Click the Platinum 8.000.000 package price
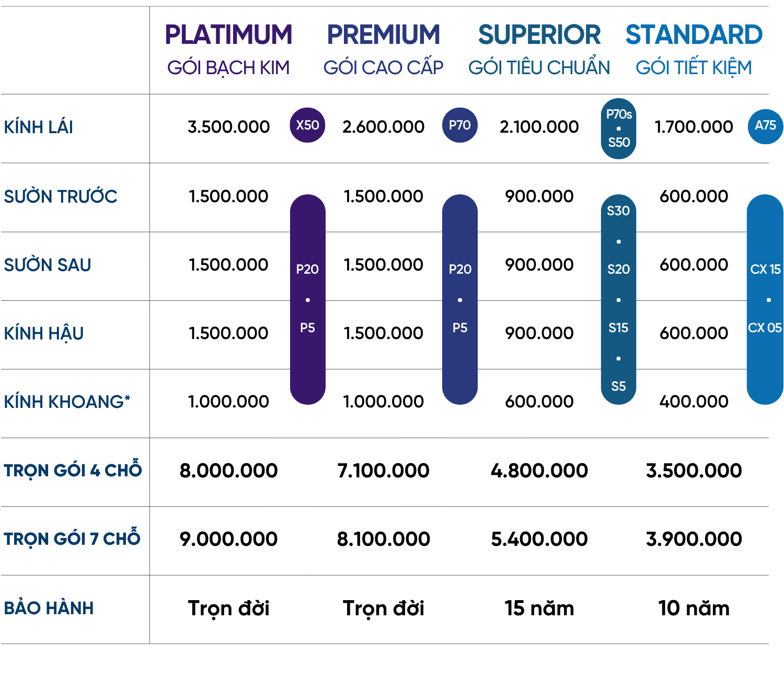The image size is (784, 679). pos(228,471)
